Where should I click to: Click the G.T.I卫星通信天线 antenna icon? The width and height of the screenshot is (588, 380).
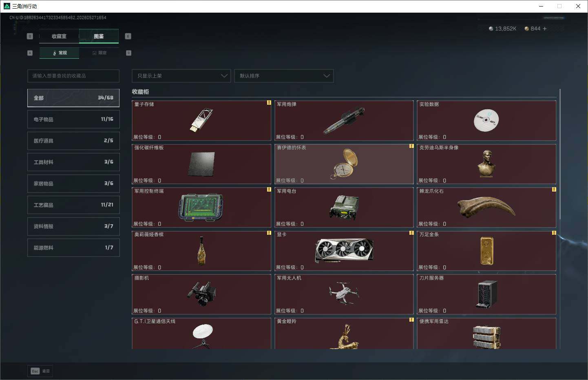point(203,336)
